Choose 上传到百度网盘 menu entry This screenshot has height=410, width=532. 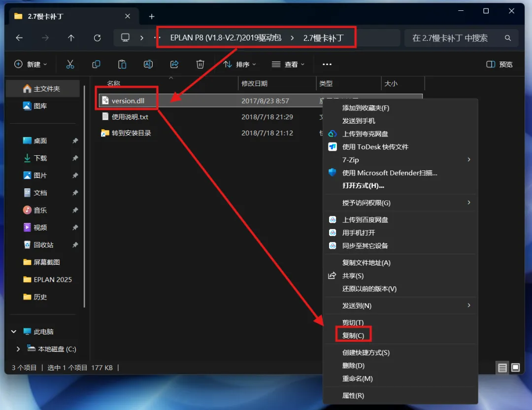point(365,220)
